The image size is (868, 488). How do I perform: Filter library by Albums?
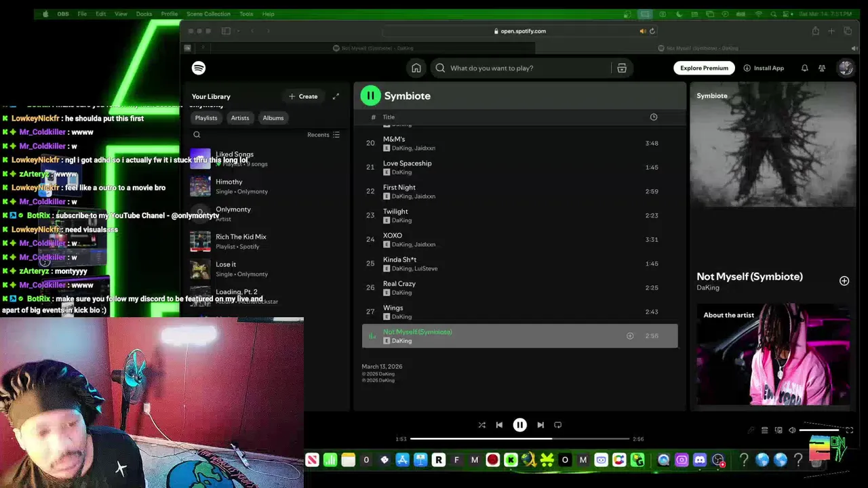click(273, 118)
